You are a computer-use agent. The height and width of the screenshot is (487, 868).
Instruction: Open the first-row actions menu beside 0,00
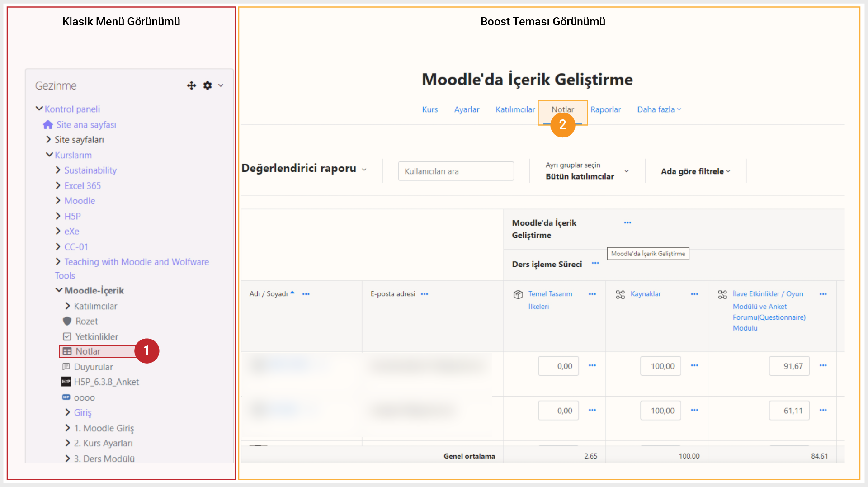[x=592, y=365]
